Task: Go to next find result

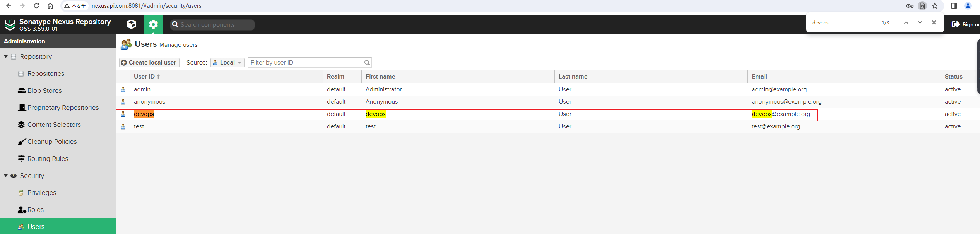Action: point(920,23)
